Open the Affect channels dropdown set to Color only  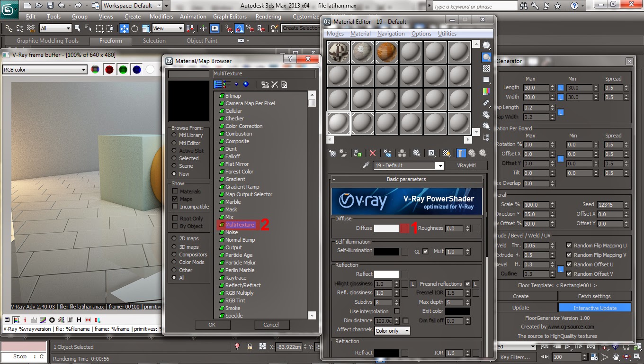pyautogui.click(x=392, y=330)
